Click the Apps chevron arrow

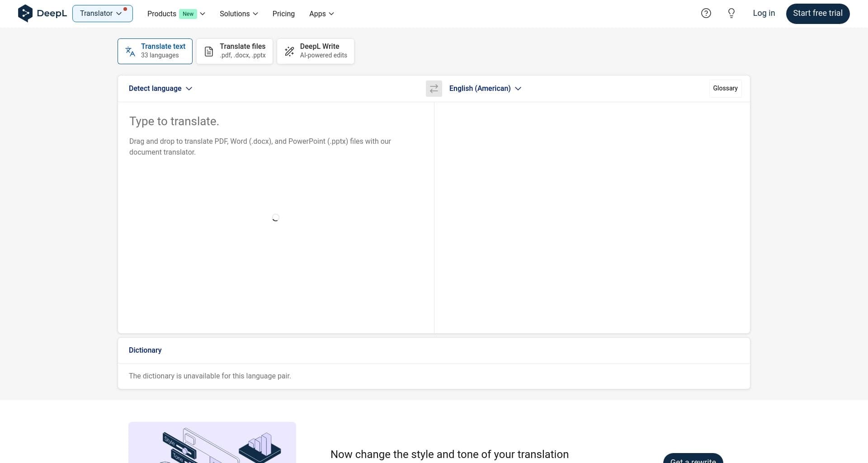(331, 14)
